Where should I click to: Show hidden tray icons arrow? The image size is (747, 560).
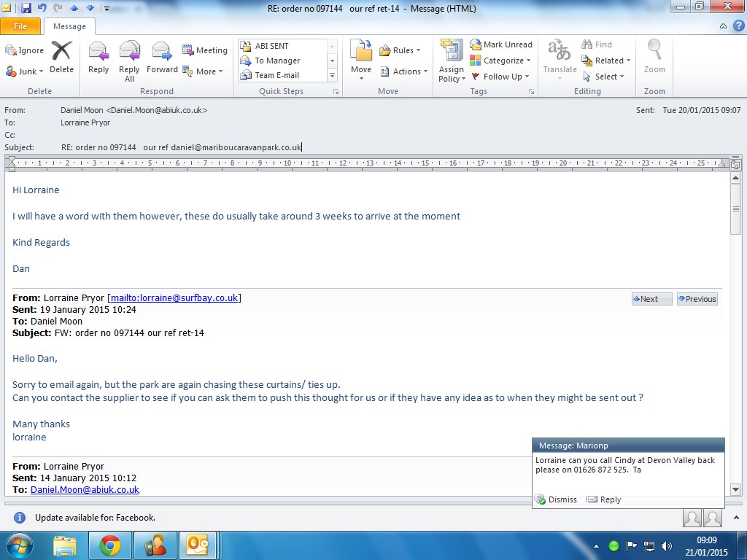pos(596,546)
